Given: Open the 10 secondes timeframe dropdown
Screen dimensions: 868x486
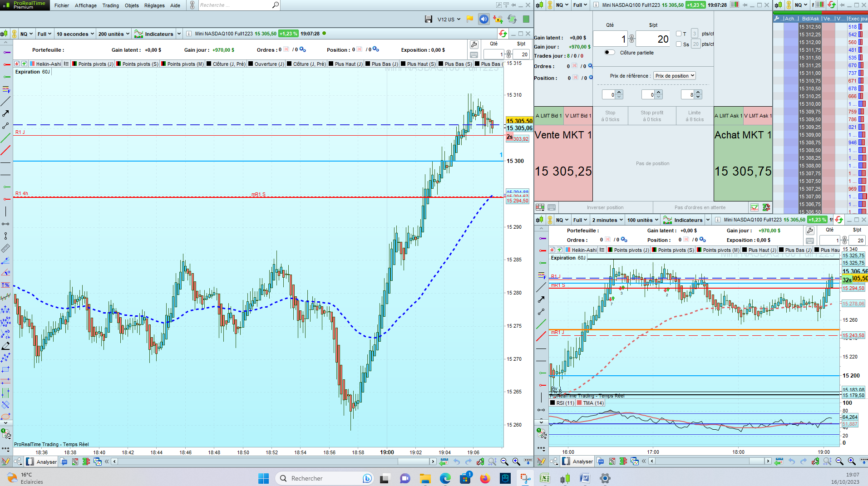Looking at the screenshot, I should tap(75, 34).
